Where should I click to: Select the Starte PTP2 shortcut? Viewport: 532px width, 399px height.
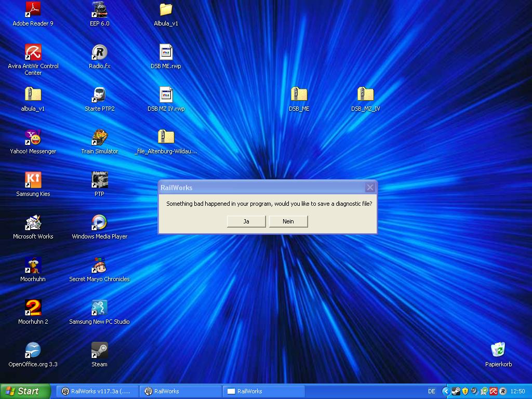tap(99, 99)
